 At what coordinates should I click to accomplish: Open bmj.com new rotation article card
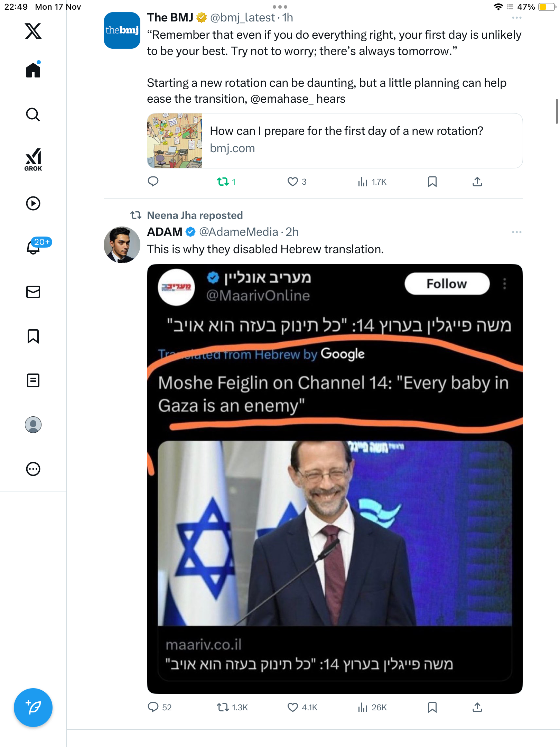tap(335, 141)
